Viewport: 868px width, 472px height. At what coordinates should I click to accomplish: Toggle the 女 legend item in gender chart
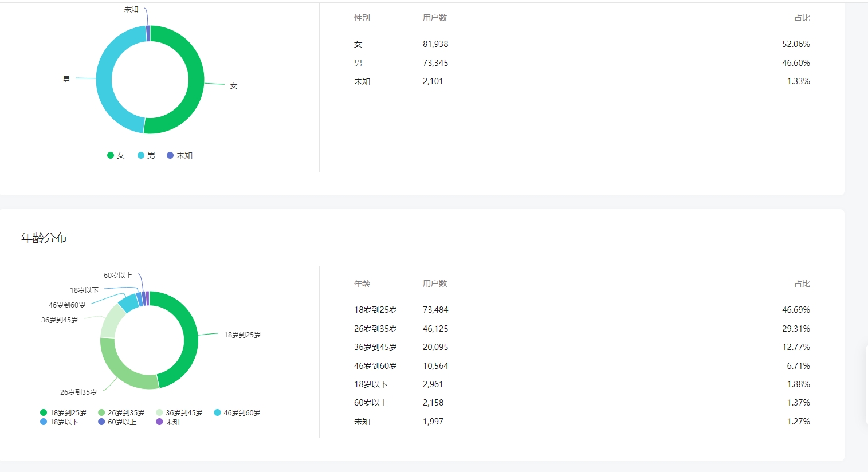[x=116, y=155]
